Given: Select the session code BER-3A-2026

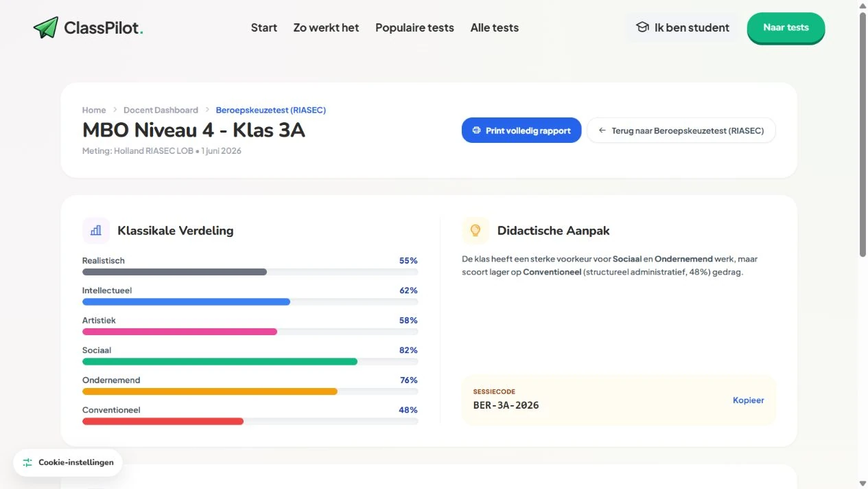Looking at the screenshot, I should pos(506,405).
